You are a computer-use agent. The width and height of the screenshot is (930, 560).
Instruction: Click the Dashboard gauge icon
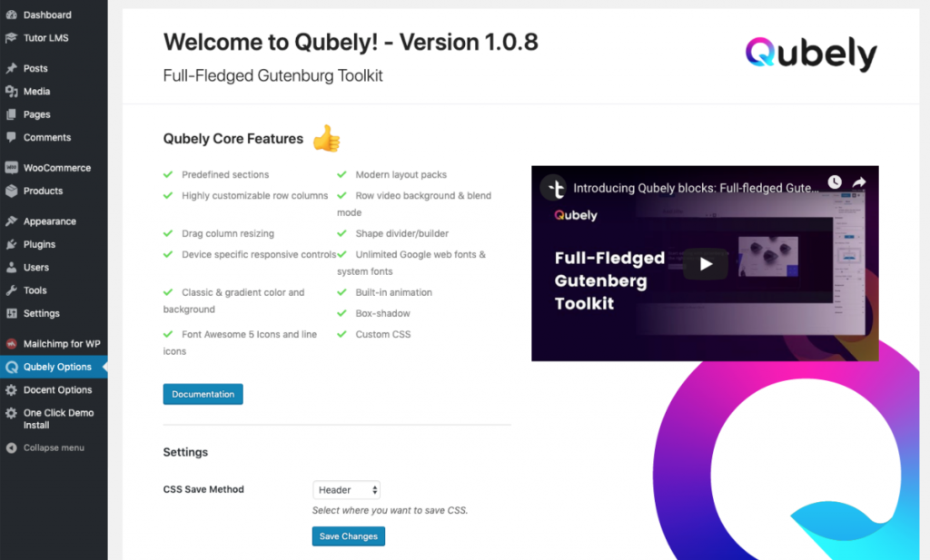(11, 15)
